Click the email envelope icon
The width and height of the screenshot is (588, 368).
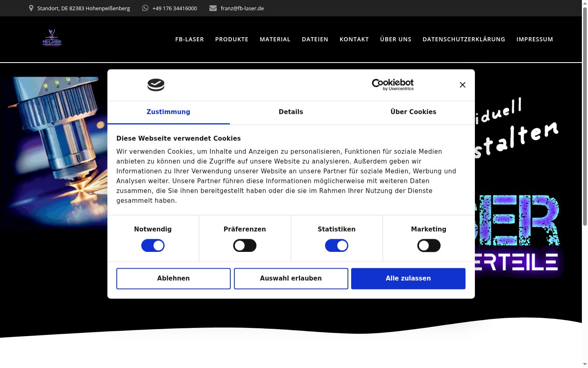pos(213,8)
